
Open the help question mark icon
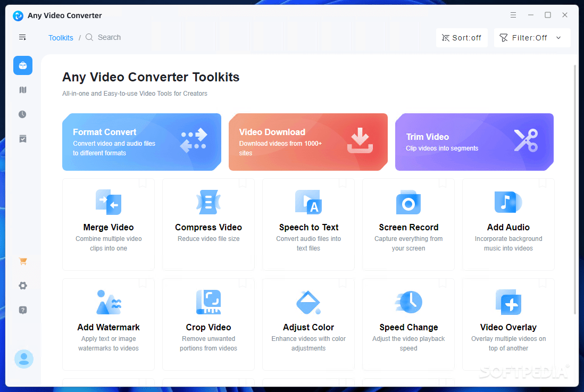point(23,310)
